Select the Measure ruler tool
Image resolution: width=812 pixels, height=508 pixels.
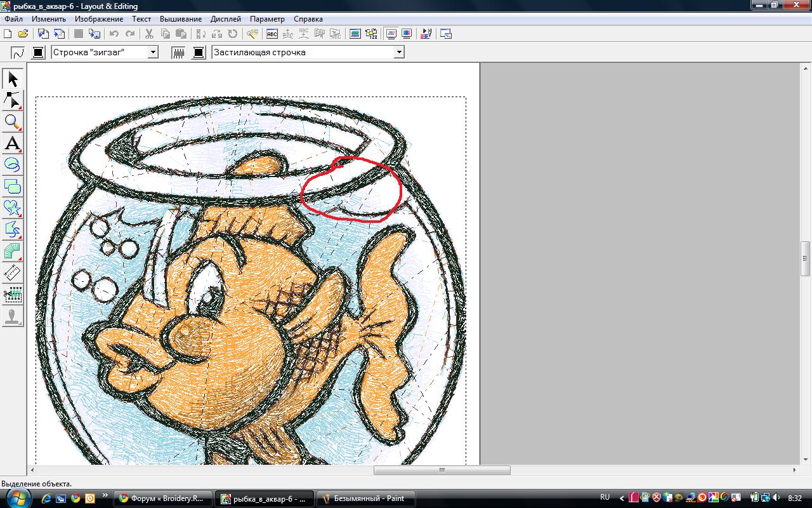click(13, 273)
